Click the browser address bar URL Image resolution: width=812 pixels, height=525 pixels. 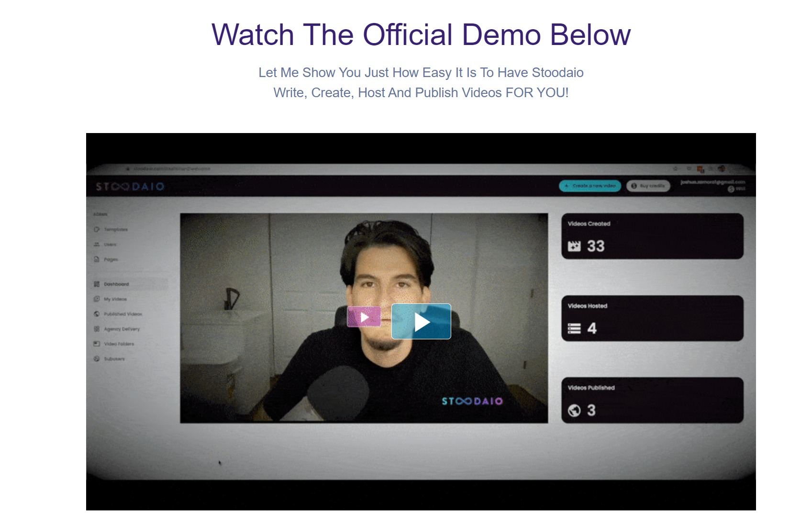(172, 169)
